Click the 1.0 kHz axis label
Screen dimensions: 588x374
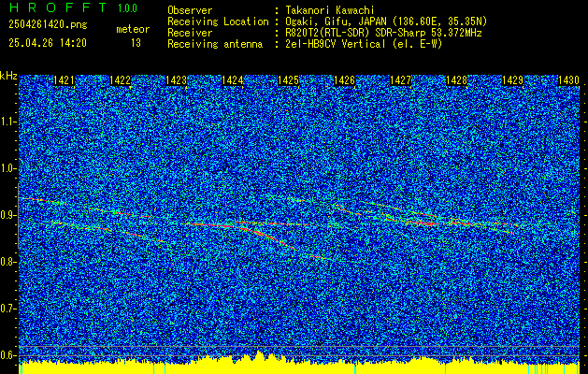click(7, 168)
